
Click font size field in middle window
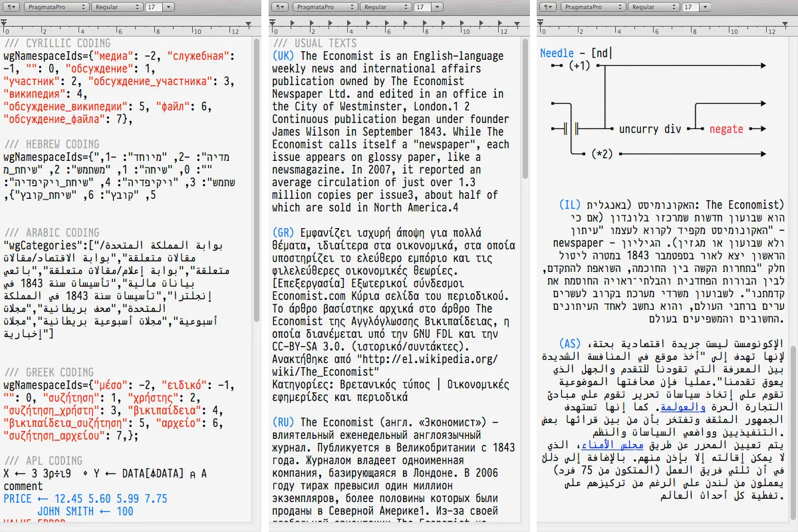[x=421, y=7]
